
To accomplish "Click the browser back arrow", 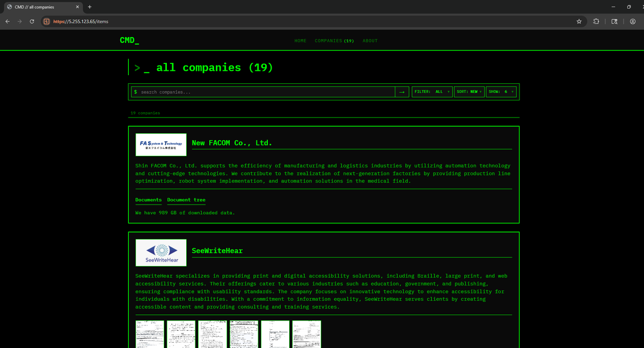I will pyautogui.click(x=7, y=21).
